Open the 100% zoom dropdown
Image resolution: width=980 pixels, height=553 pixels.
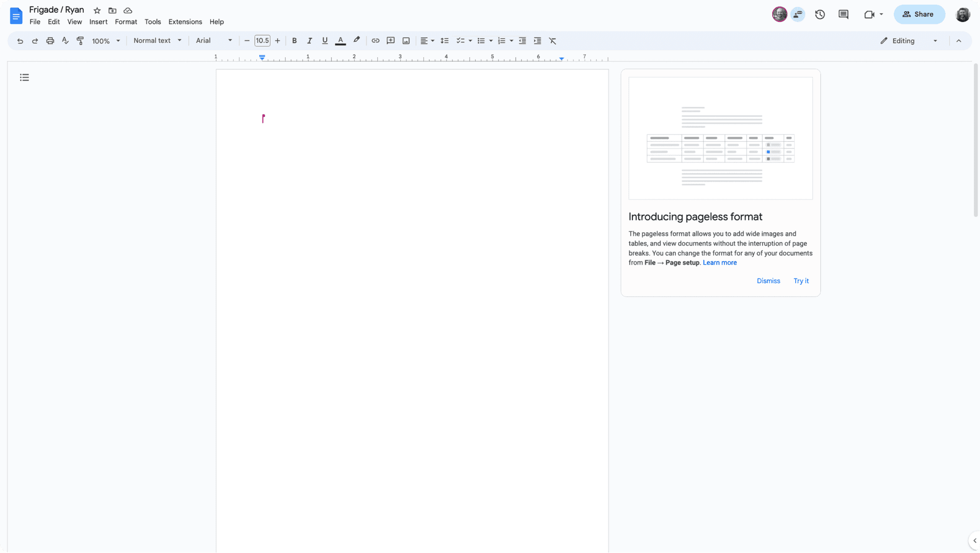[x=106, y=41]
